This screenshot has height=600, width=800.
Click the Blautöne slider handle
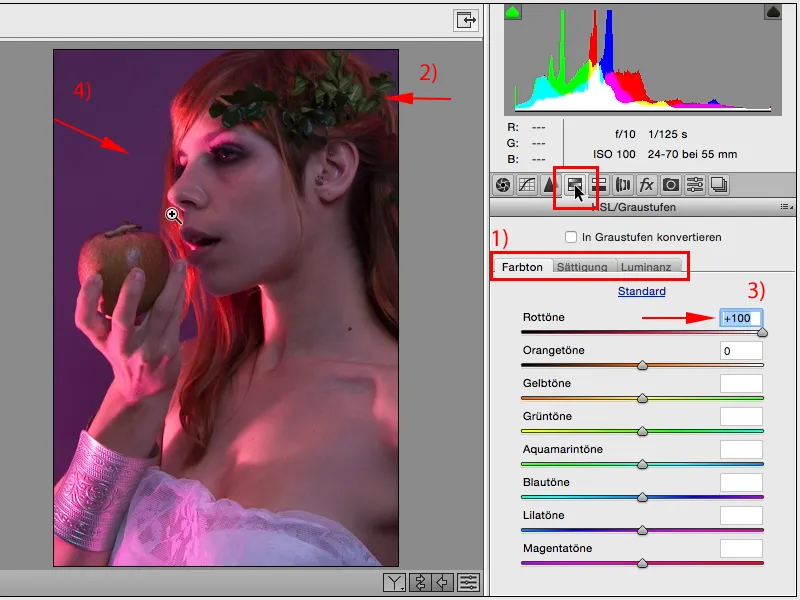point(642,497)
